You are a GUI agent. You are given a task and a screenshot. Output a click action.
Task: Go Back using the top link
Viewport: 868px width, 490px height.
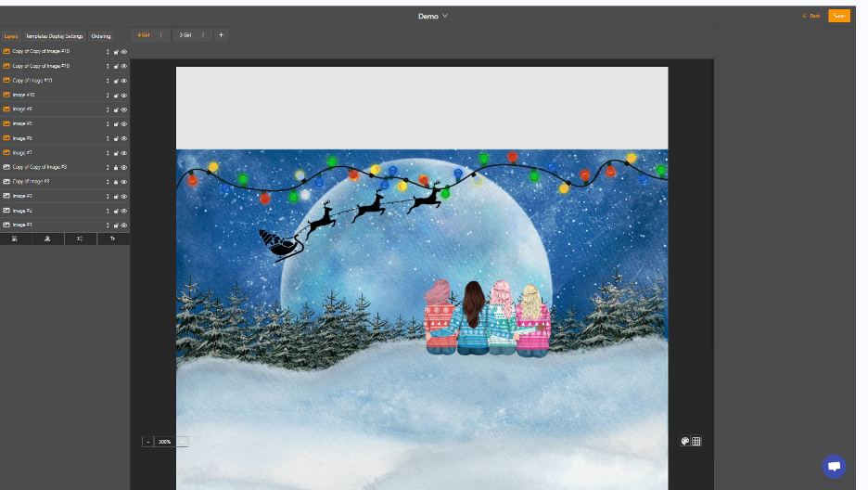(811, 16)
